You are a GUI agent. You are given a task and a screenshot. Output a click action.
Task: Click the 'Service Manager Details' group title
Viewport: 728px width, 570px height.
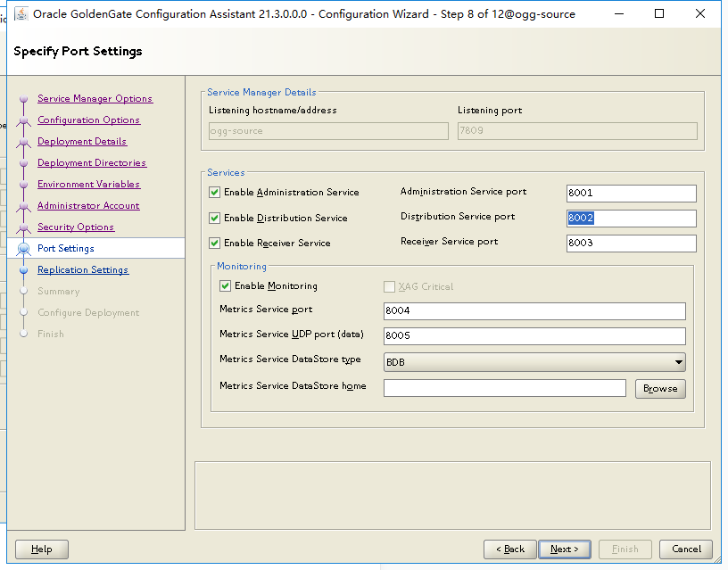[261, 93]
